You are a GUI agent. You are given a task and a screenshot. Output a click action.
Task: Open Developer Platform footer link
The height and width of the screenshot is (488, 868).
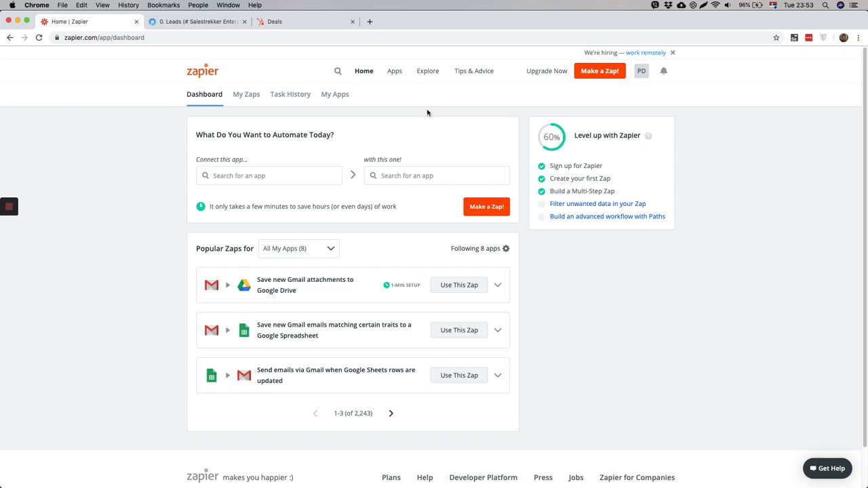coord(483,477)
